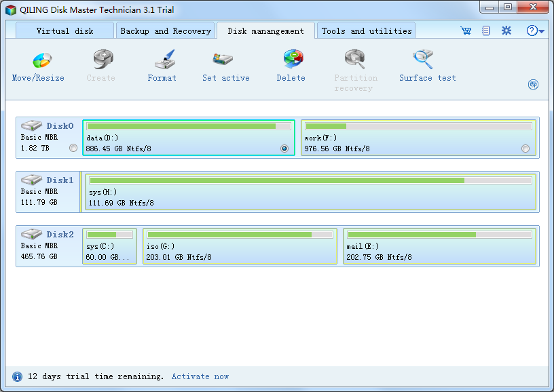Click the Disk1 name label

click(x=60, y=180)
